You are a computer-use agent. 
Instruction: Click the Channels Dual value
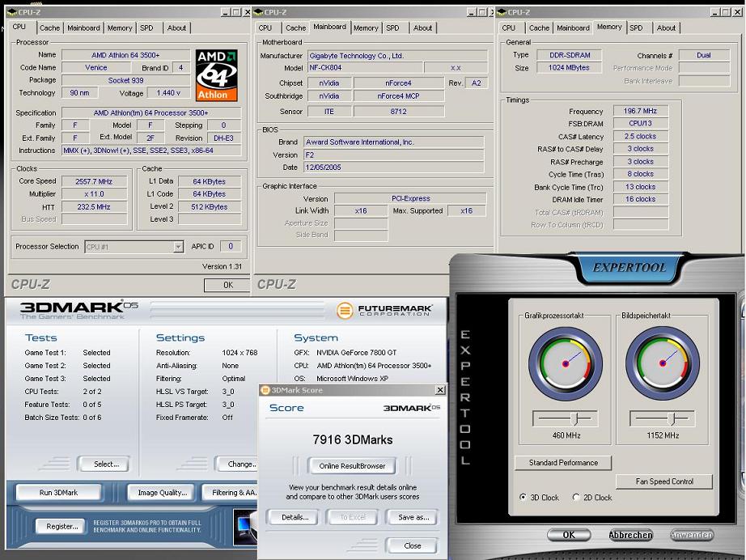704,55
